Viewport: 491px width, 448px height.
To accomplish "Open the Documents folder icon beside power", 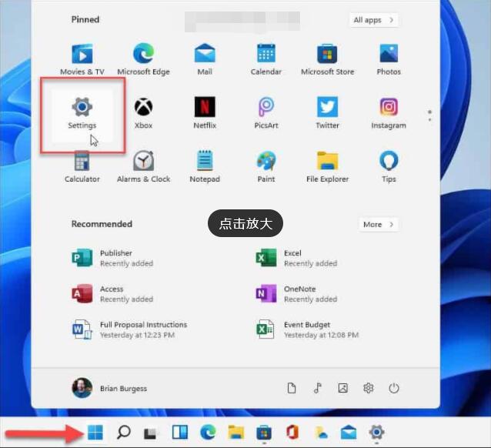I will click(x=292, y=388).
